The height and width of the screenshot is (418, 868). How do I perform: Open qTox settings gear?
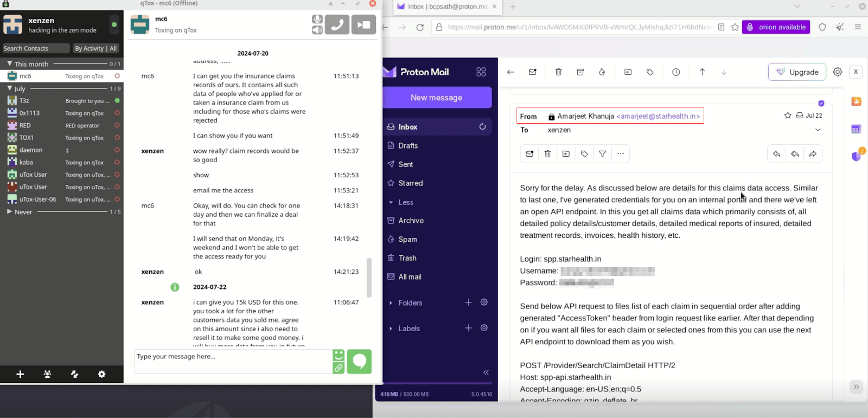pyautogui.click(x=101, y=374)
